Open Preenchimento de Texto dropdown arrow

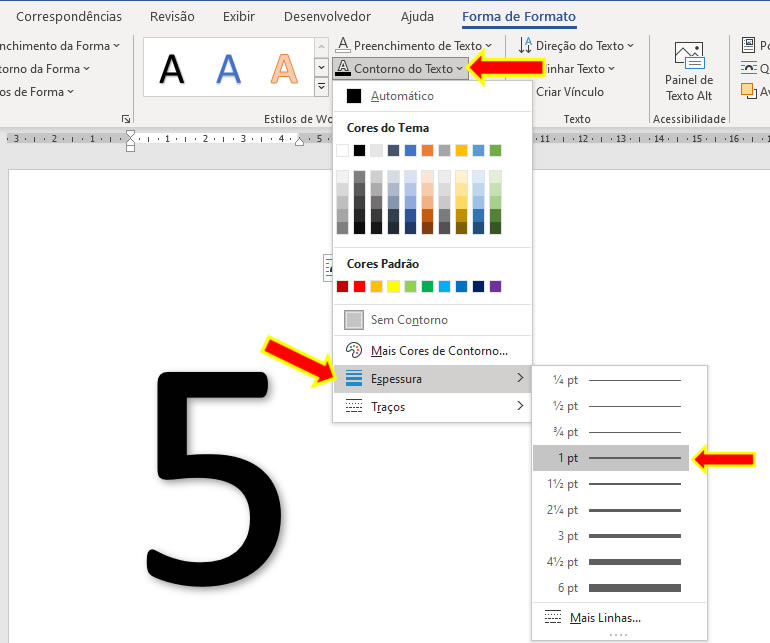(x=489, y=45)
